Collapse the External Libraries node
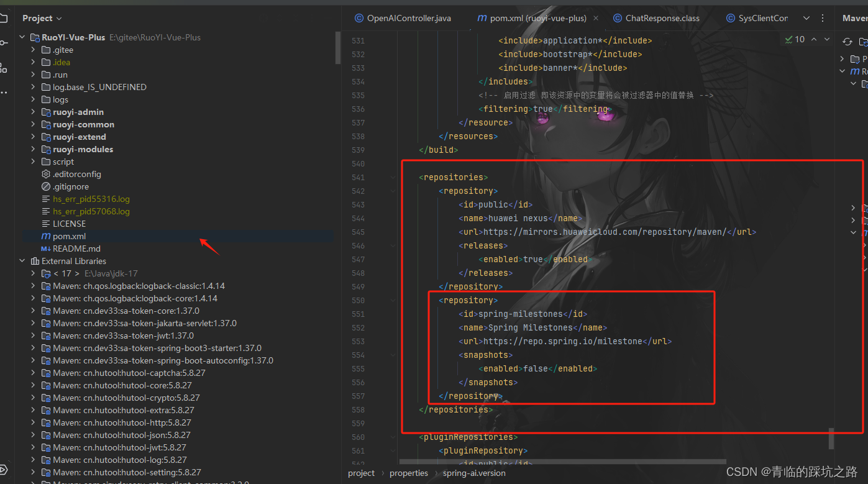868x484 pixels. coord(22,261)
